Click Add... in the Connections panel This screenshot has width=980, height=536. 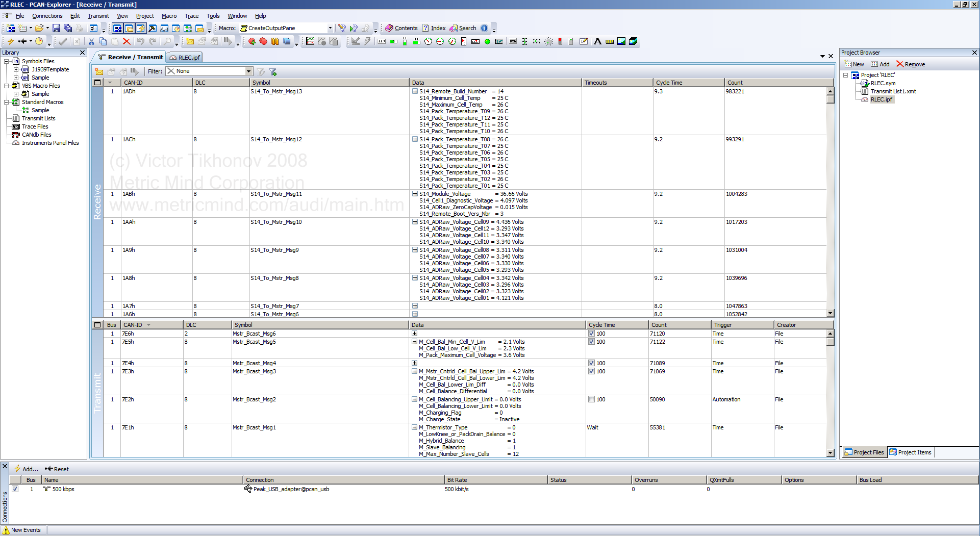point(26,469)
